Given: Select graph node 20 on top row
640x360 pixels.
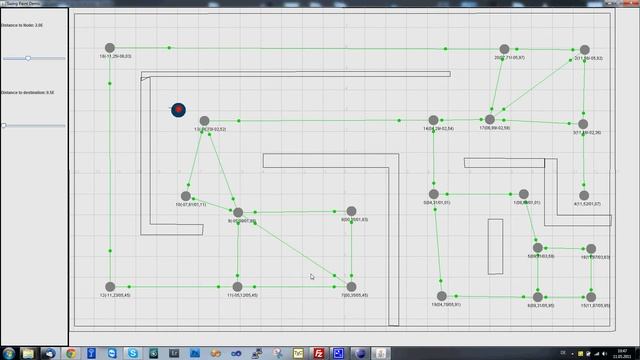Looking at the screenshot, I should [x=504, y=49].
